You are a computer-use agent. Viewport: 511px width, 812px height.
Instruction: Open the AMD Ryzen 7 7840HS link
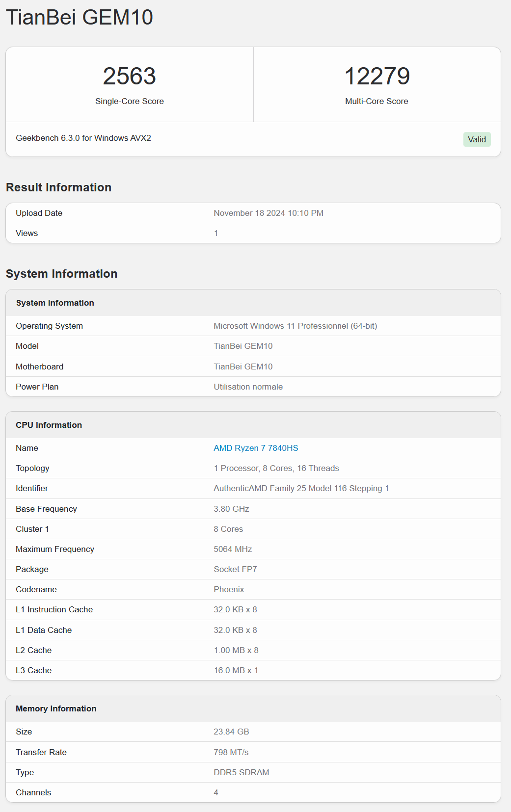point(256,448)
